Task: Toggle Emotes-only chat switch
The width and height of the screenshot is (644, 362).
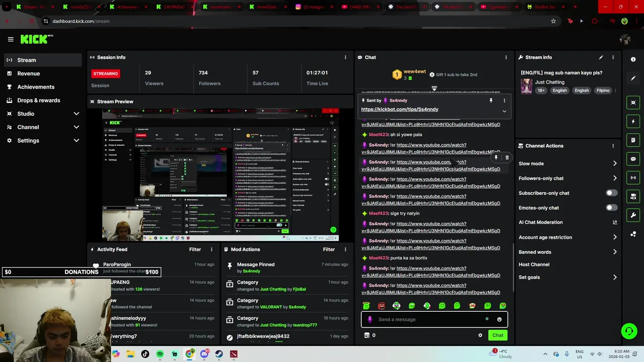Action: pyautogui.click(x=611, y=208)
